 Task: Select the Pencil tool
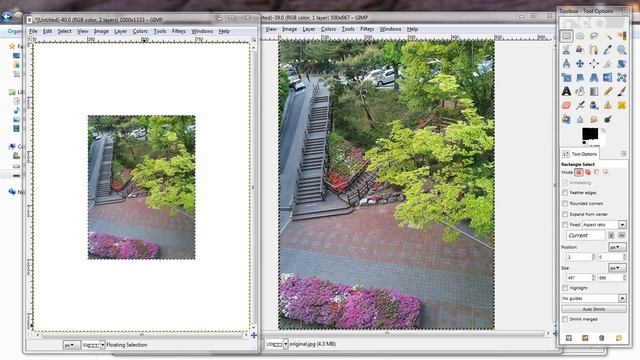coord(608,91)
